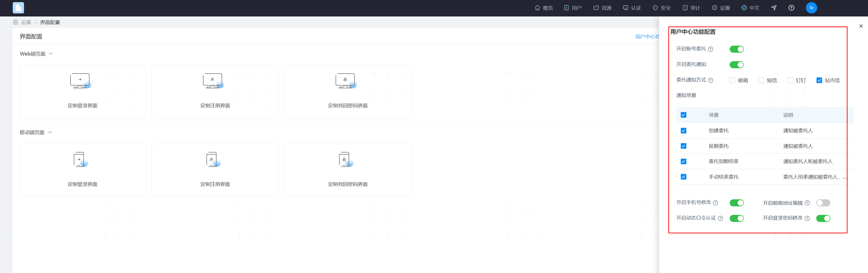Click the help icon beside 开启账号委托
868x273 pixels.
click(x=710, y=49)
